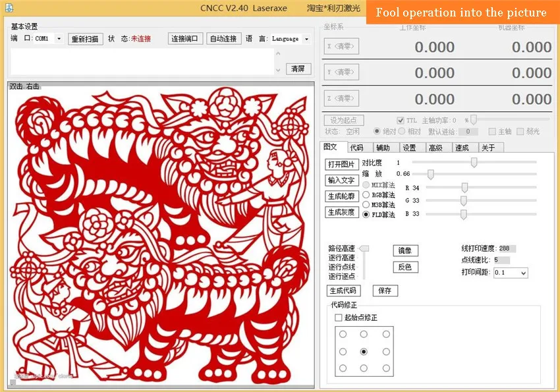This screenshot has height=392, width=560.
Task: Click the 自动连接 auto connect button
Action: pyautogui.click(x=223, y=39)
